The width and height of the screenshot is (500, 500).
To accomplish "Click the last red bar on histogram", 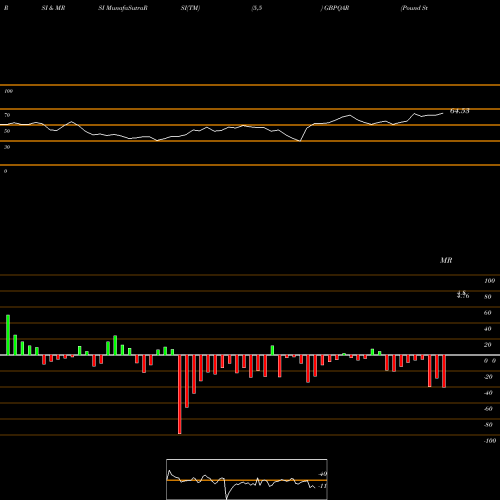I will coord(444,371).
